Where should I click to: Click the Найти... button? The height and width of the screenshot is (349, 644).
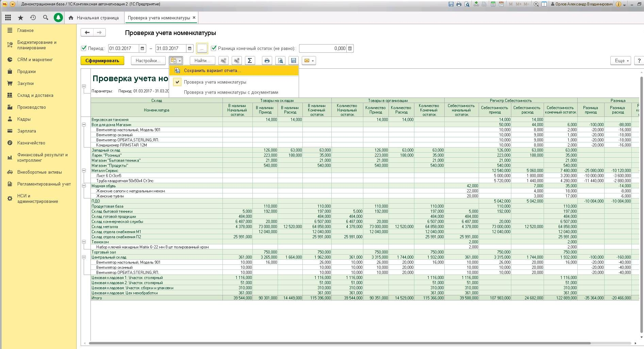click(x=202, y=60)
